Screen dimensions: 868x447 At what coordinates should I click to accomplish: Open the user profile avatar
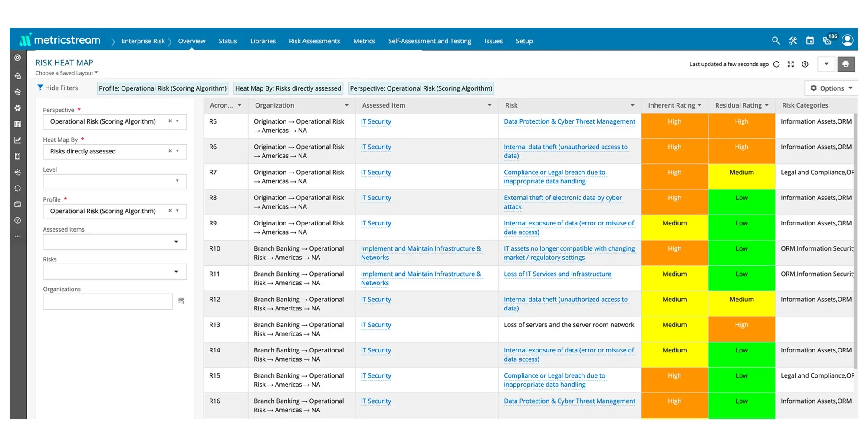pyautogui.click(x=848, y=40)
